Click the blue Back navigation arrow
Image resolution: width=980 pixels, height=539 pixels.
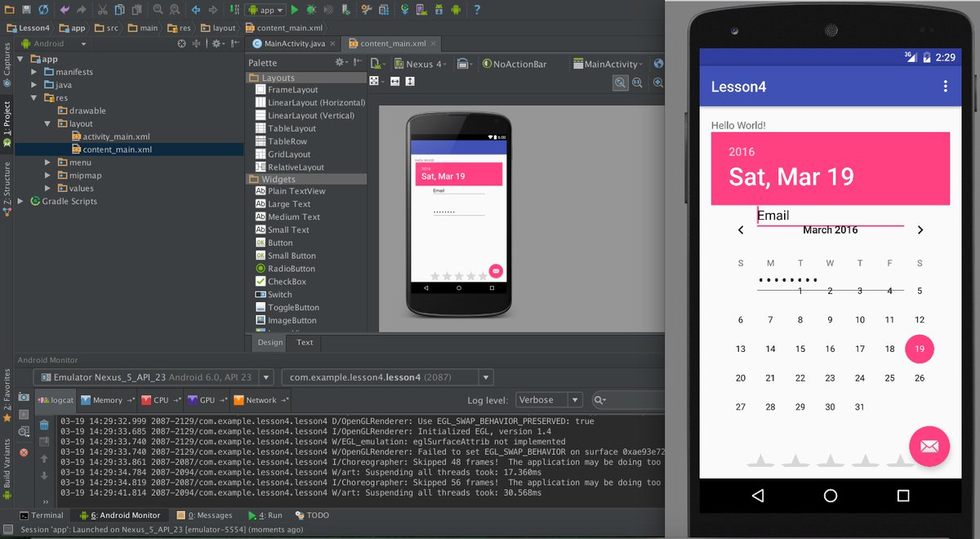pyautogui.click(x=196, y=10)
